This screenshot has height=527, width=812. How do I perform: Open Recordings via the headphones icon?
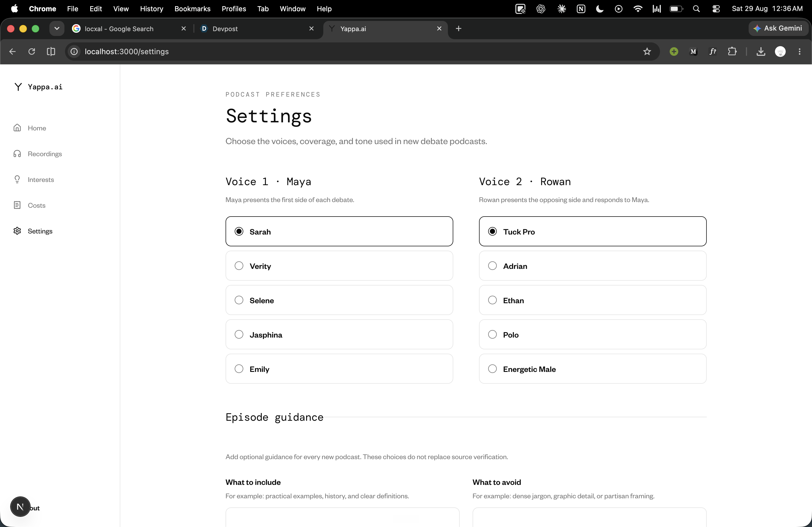[17, 154]
